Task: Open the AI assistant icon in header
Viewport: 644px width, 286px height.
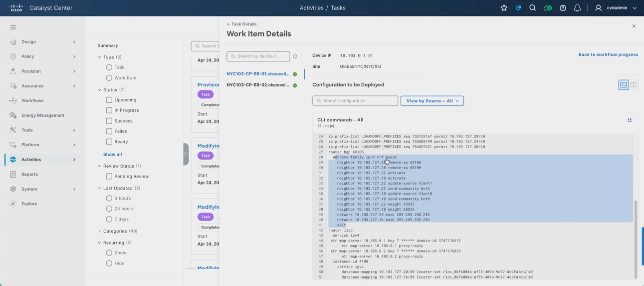Action: 518,8
